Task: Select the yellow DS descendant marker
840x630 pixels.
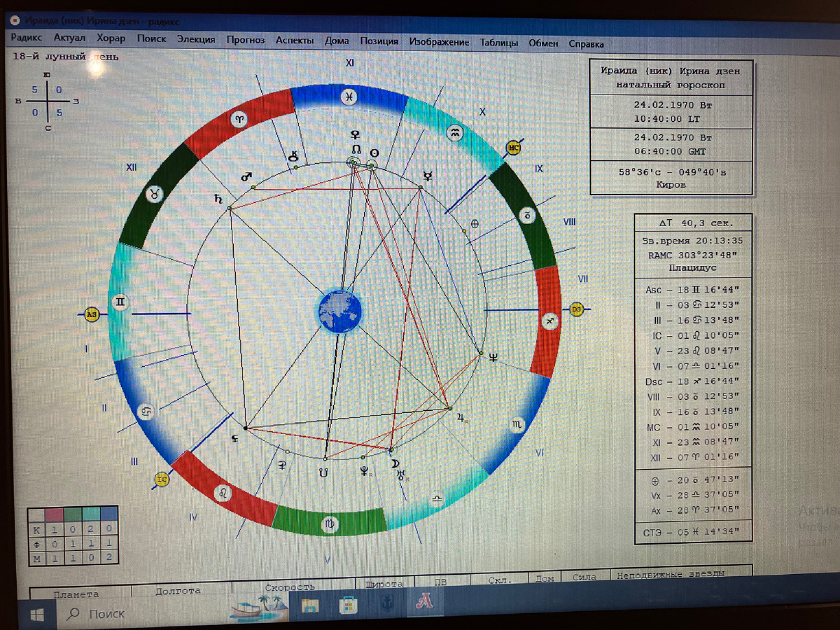Action: pos(577,309)
